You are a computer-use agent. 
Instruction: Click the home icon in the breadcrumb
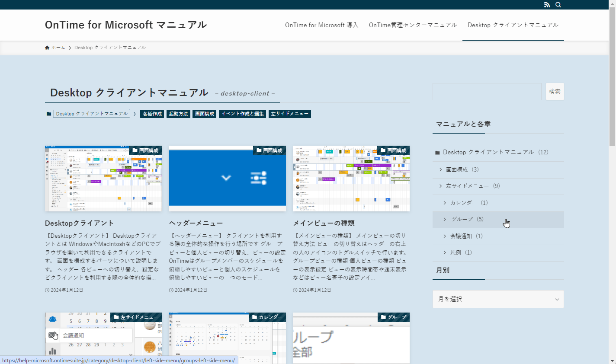pos(47,47)
